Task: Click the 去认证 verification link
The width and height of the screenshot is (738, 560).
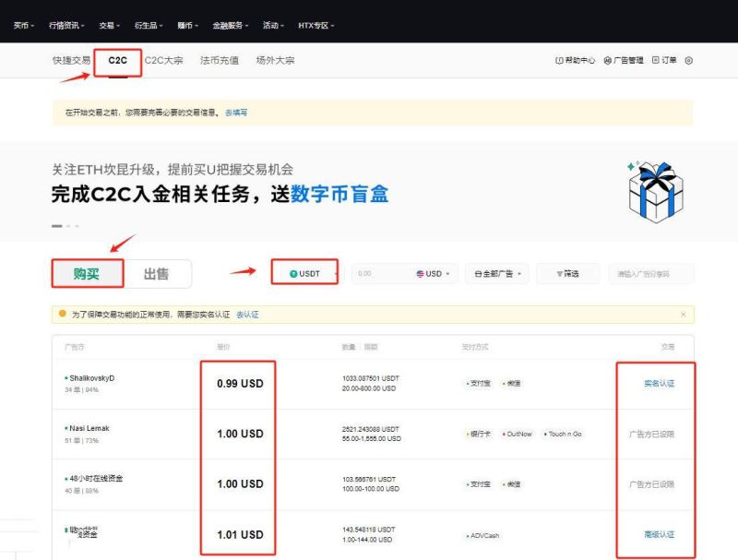Action: (247, 315)
